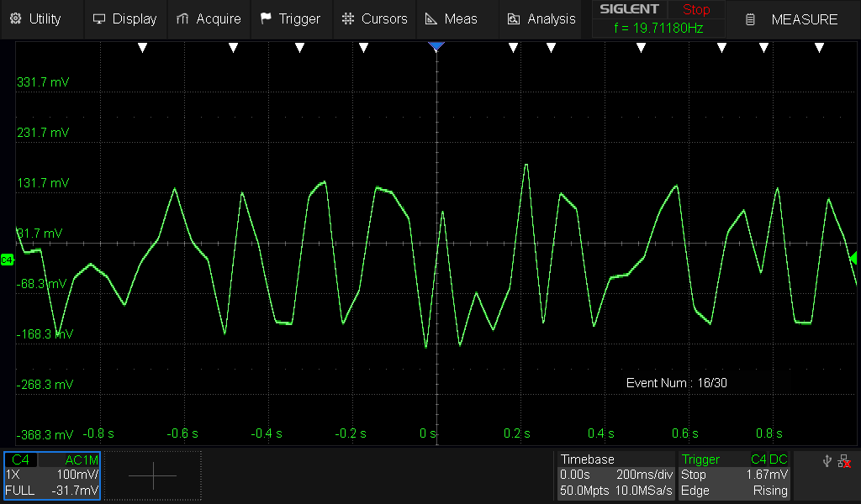Image resolution: width=861 pixels, height=504 pixels.
Task: Open the Utility menu
Action: click(x=42, y=19)
